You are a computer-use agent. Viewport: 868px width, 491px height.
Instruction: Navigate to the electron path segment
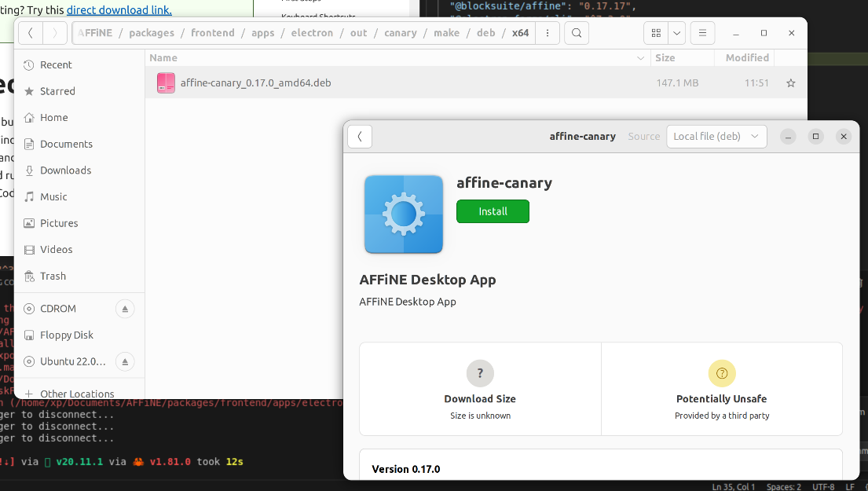(x=312, y=33)
